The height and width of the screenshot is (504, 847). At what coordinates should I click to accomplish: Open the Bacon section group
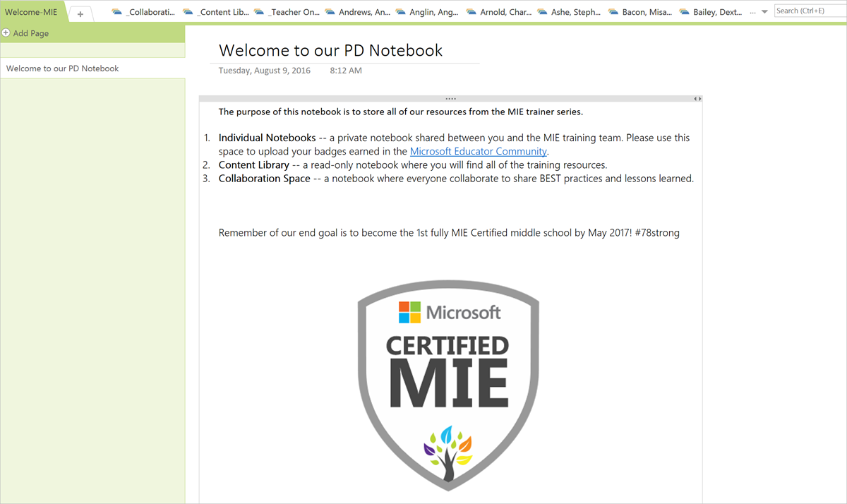pos(640,12)
